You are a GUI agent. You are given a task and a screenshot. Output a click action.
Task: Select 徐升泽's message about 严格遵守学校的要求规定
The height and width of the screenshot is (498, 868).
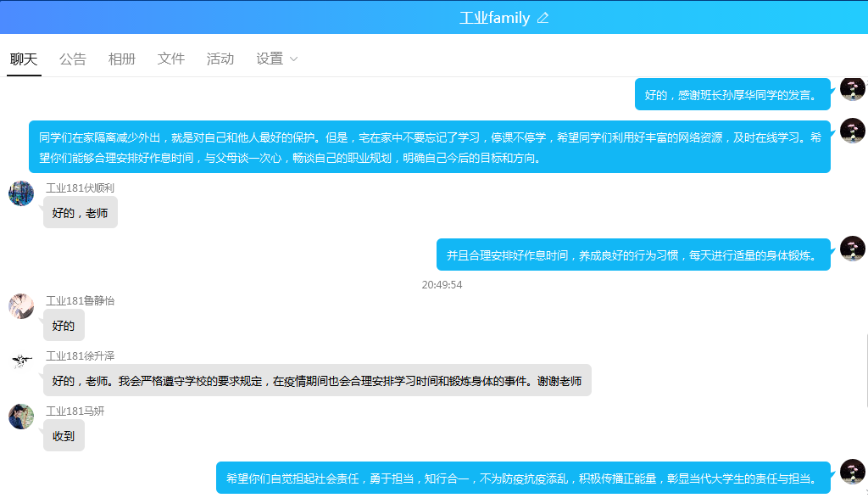tap(317, 380)
